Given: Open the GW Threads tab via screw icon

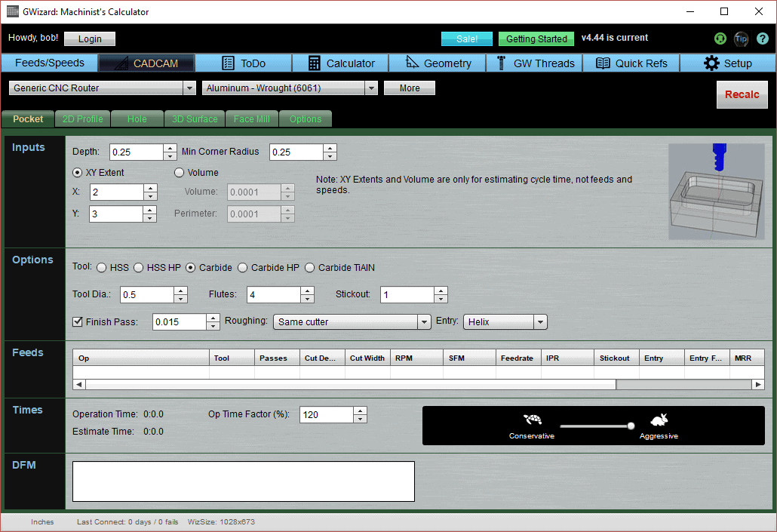Looking at the screenshot, I should tap(500, 63).
